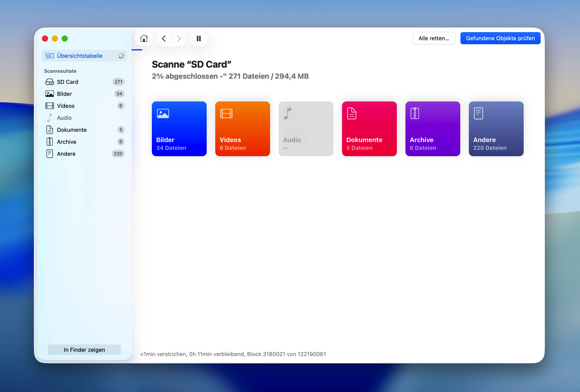
Task: Click the file icon on Andere card
Action: click(x=478, y=113)
